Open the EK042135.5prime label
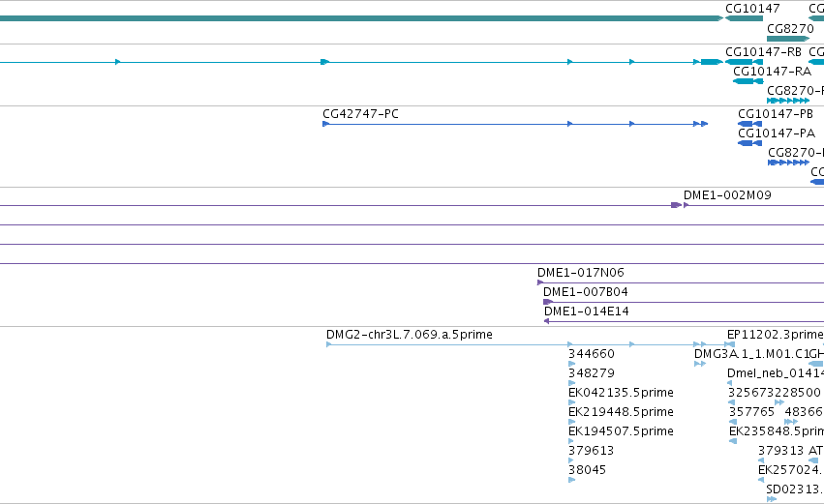The height and width of the screenshot is (504, 824). pos(621,393)
